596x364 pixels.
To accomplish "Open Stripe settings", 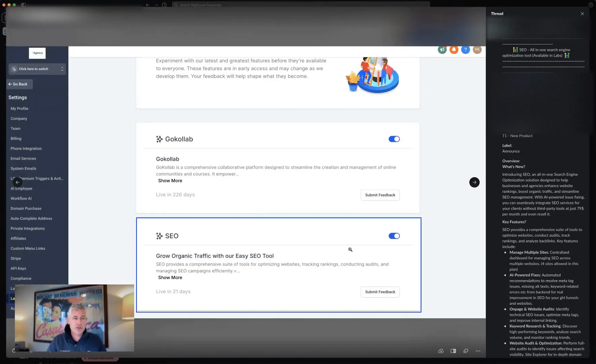I will pyautogui.click(x=16, y=259).
